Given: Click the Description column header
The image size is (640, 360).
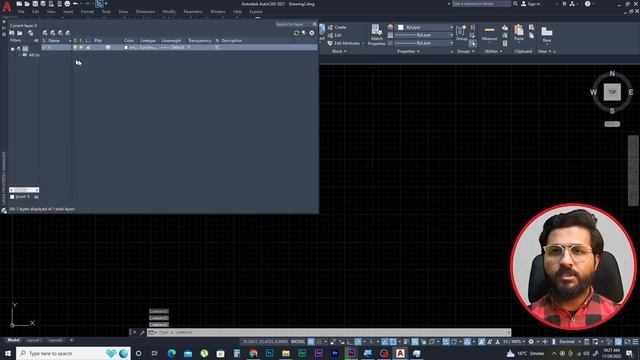Looking at the screenshot, I should pyautogui.click(x=231, y=41).
